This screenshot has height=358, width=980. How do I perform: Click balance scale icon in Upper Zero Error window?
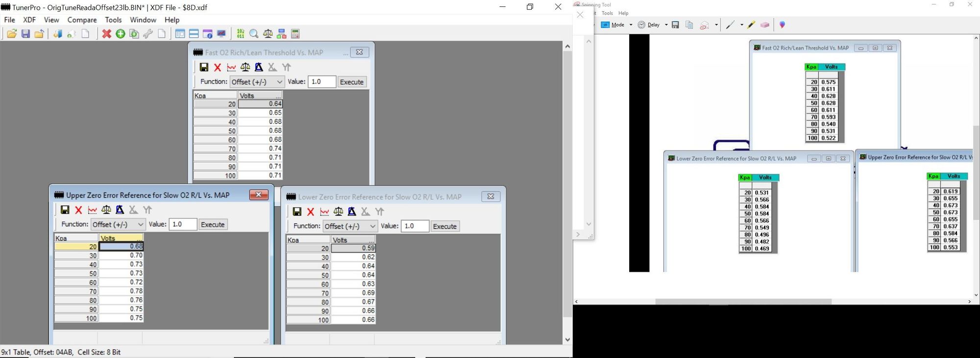106,210
